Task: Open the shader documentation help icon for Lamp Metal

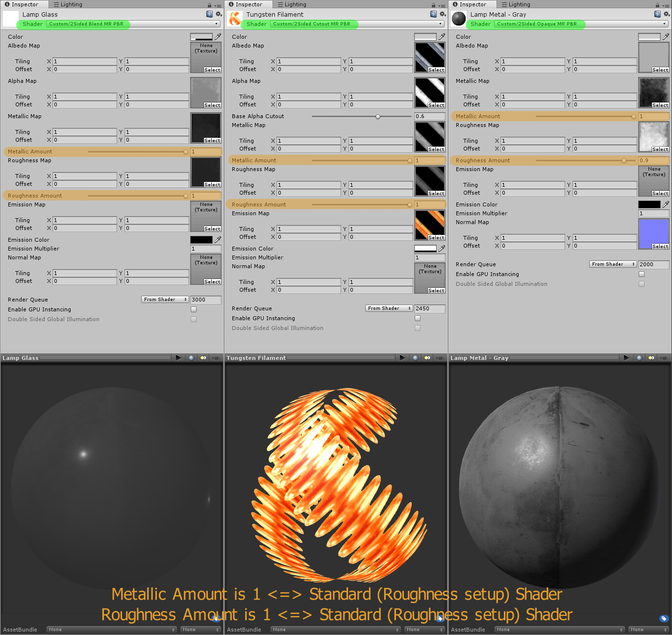Action: 657,14
